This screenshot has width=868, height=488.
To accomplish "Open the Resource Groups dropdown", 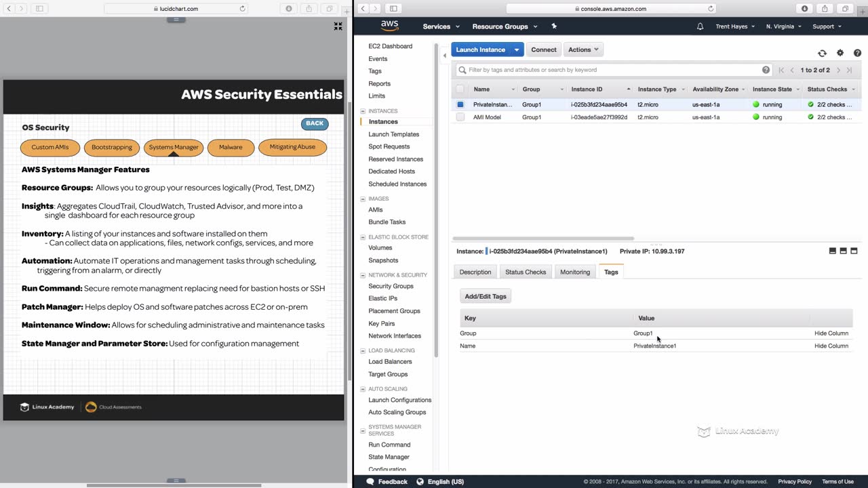I will click(x=505, y=26).
